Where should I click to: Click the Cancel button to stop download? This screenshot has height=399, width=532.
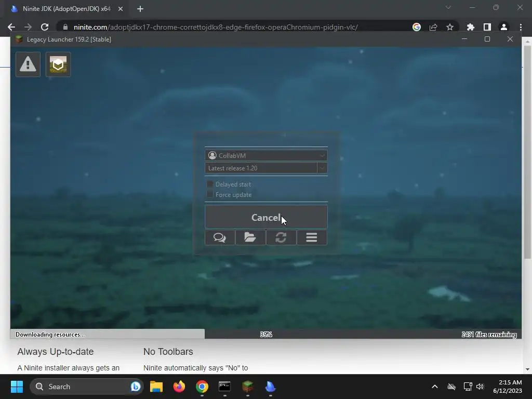point(266,217)
